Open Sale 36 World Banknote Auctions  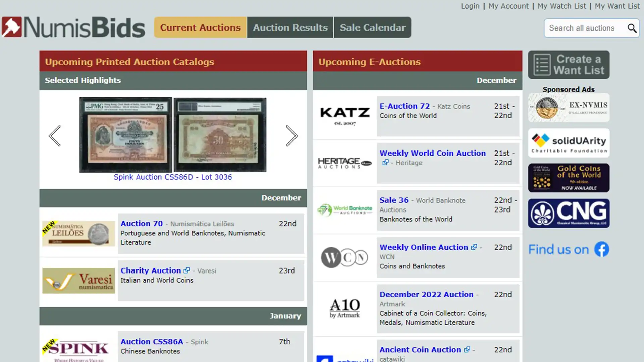(394, 200)
